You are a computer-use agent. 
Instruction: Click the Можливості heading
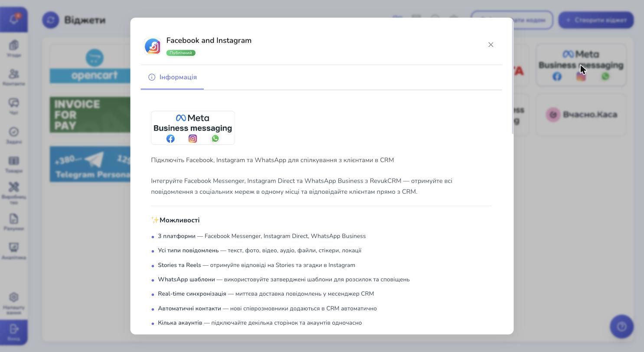[180, 220]
